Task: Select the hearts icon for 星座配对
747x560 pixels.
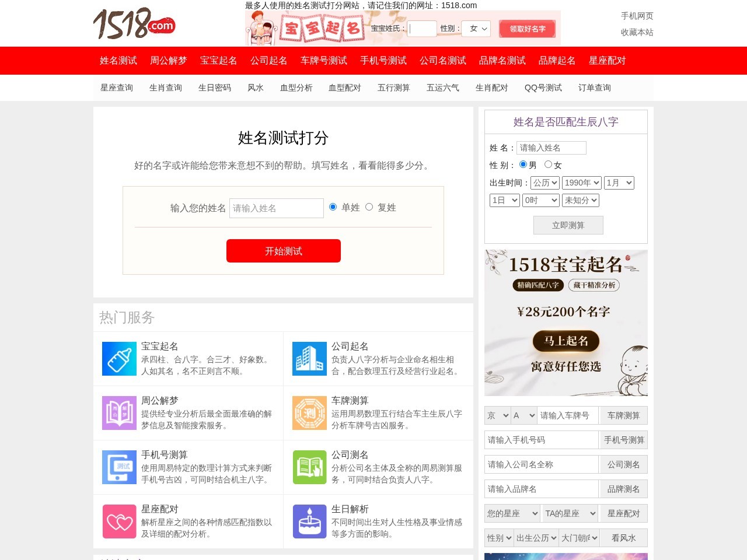Action: point(119,521)
